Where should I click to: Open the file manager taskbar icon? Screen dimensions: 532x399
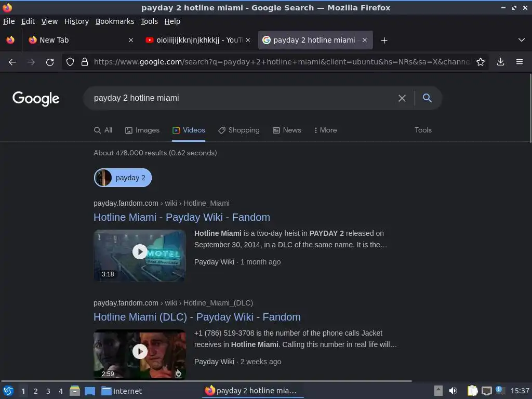click(x=75, y=391)
